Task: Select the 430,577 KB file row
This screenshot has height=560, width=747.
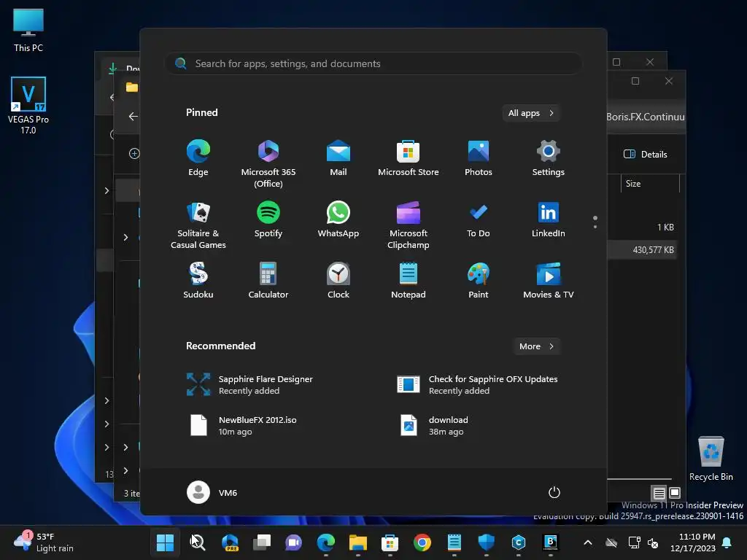Action: (x=642, y=249)
